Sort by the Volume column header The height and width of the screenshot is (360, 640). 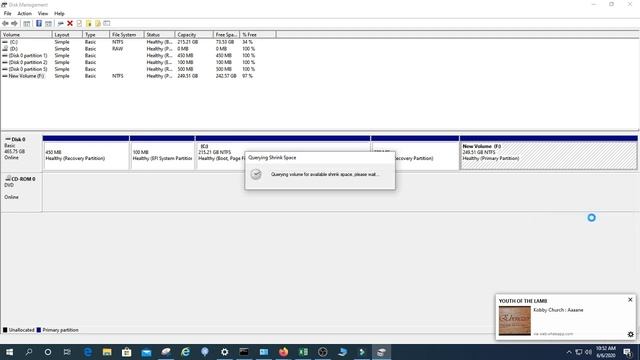point(27,35)
